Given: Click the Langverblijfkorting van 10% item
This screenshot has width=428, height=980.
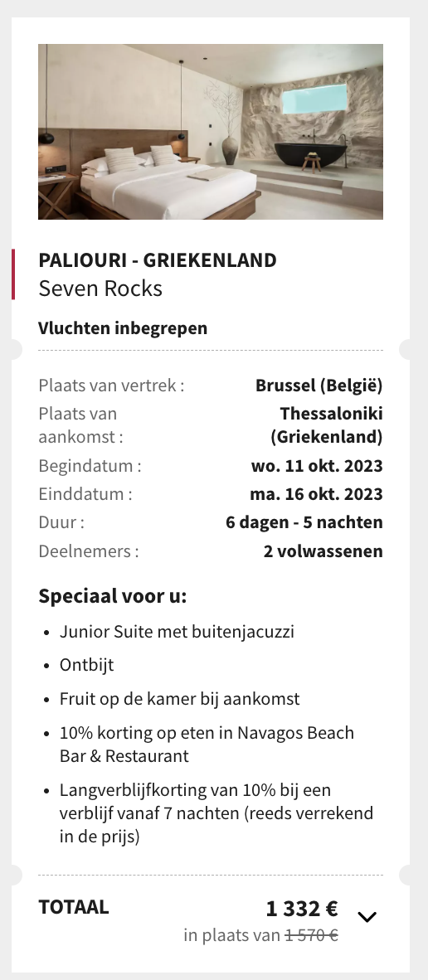Looking at the screenshot, I should tap(216, 813).
